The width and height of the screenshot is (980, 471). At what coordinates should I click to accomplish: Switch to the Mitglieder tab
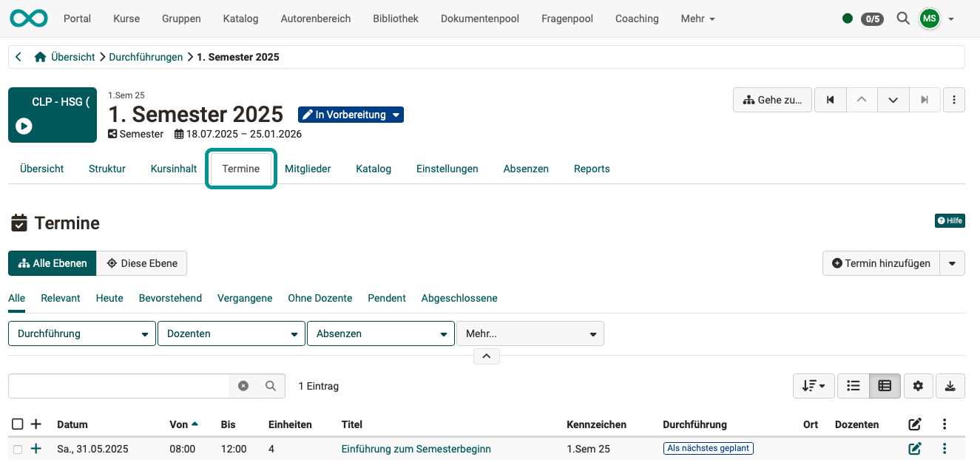[x=308, y=168]
